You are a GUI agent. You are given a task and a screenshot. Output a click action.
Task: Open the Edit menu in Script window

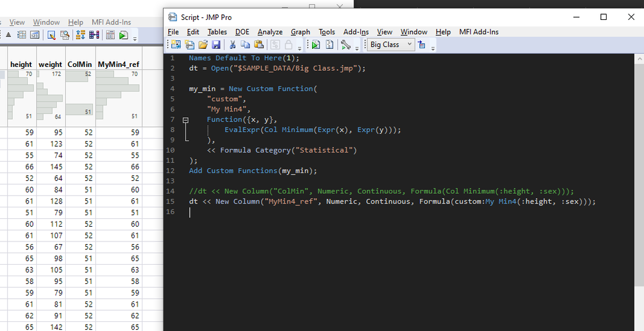(x=193, y=32)
